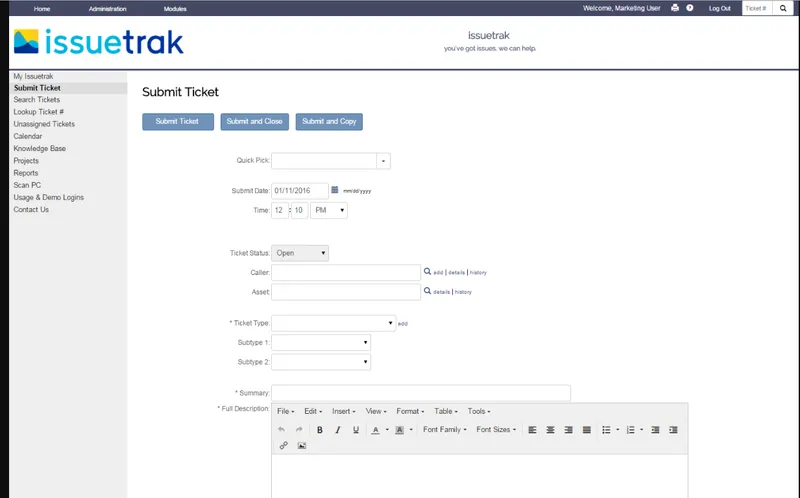Image resolution: width=800 pixels, height=498 pixels.
Task: Click the add link beside Caller
Action: (438, 272)
